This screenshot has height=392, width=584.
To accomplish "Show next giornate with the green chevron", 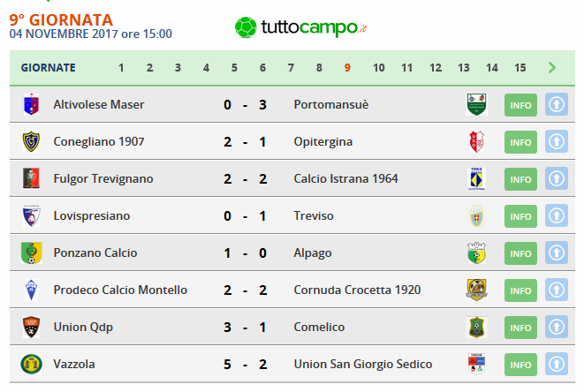I will point(552,68).
